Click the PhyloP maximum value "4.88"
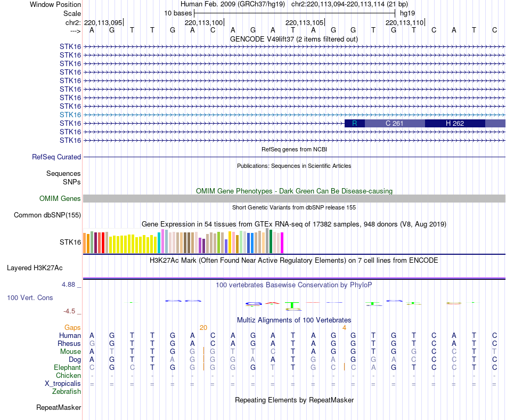This screenshot has width=506, height=420. (x=68, y=285)
